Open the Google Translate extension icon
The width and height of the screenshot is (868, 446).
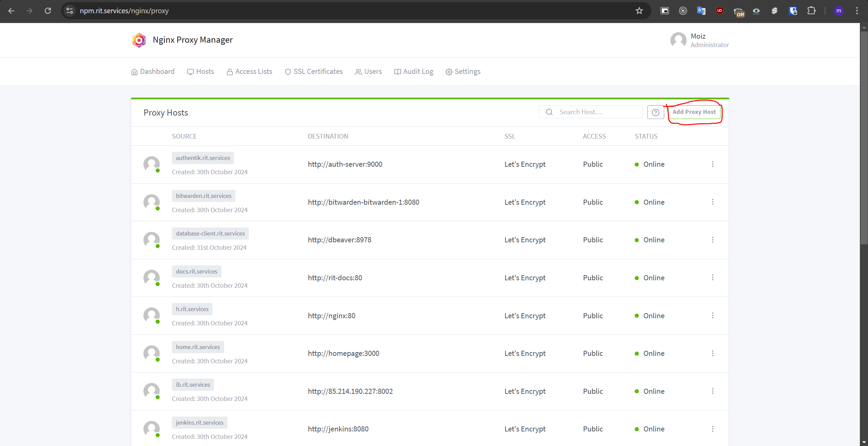tap(701, 11)
